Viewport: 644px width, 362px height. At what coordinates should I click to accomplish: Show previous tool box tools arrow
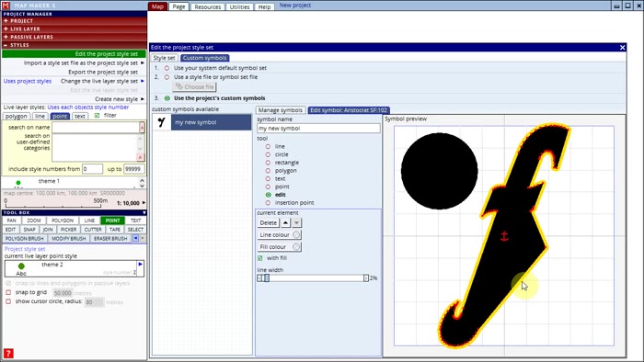[135, 238]
